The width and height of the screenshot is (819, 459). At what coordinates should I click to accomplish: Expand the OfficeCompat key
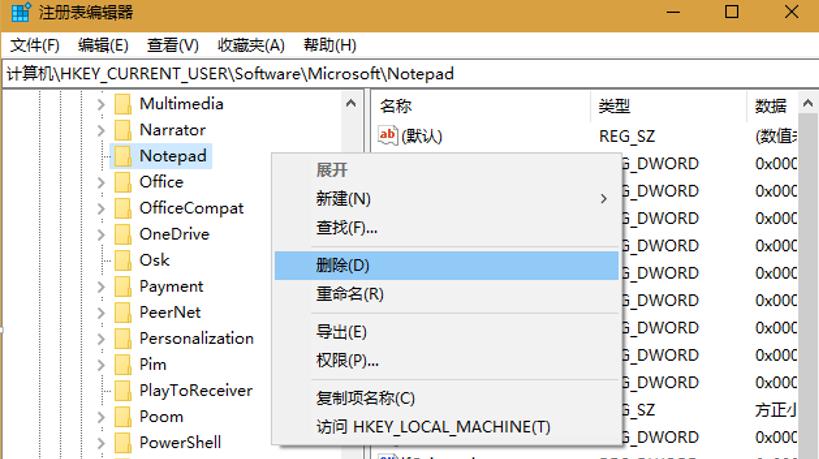[x=101, y=209]
